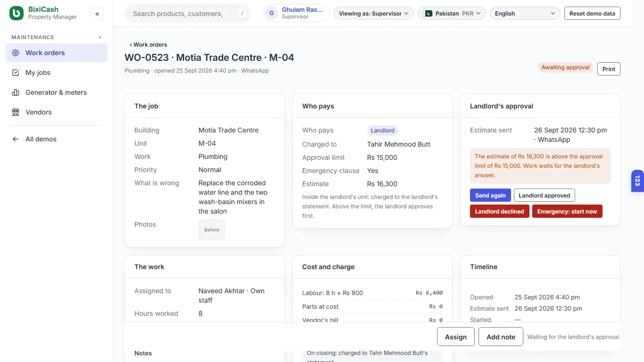This screenshot has width=644, height=362.
Task: Click the Vendors storefront icon
Action: pyautogui.click(x=16, y=112)
